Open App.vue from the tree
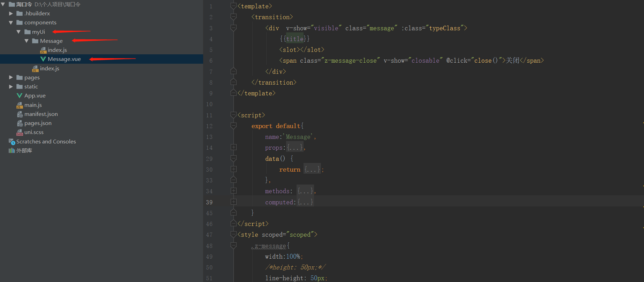Viewport: 644px width, 282px height. [35, 95]
